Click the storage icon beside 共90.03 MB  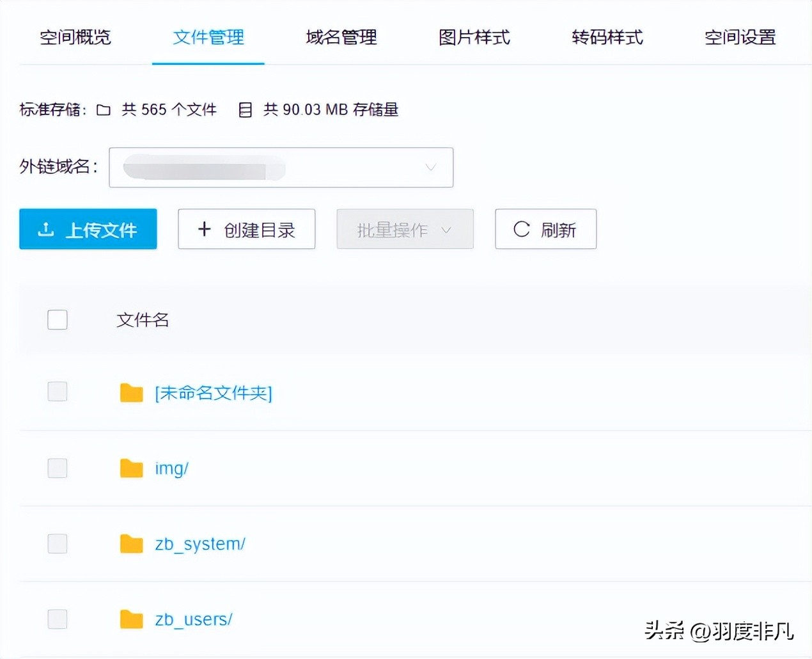tap(245, 109)
